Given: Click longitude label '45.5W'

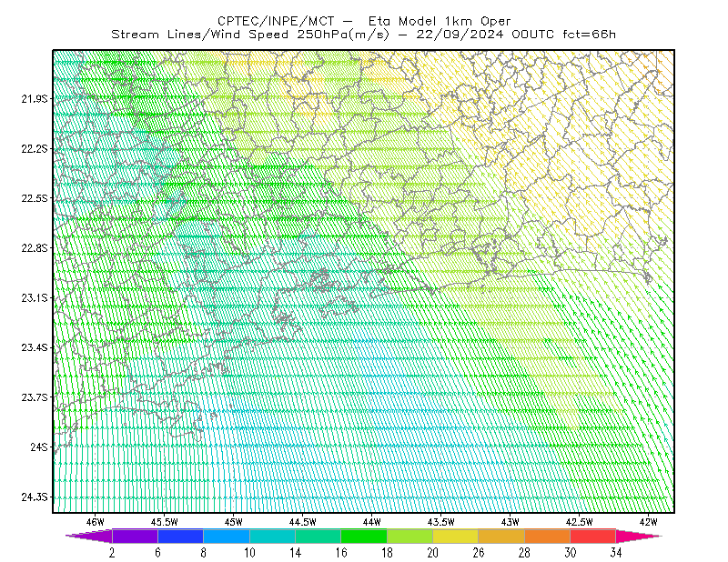Looking at the screenshot, I should pyautogui.click(x=165, y=522).
